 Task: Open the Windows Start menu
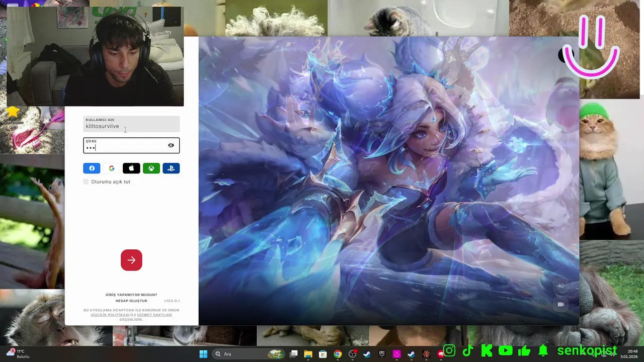(203, 354)
